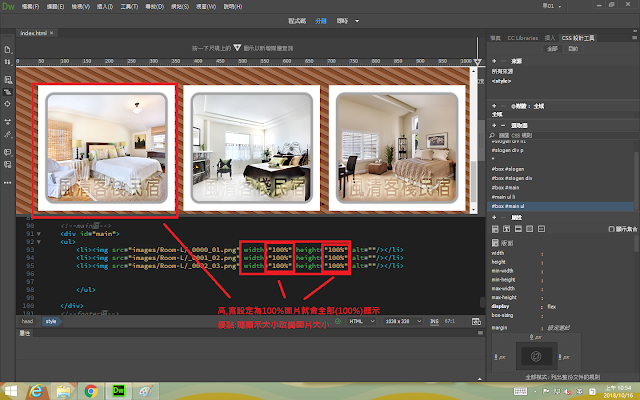Open the three-dots customize toolbar icon
The width and height of the screenshot is (640, 400).
[7, 183]
